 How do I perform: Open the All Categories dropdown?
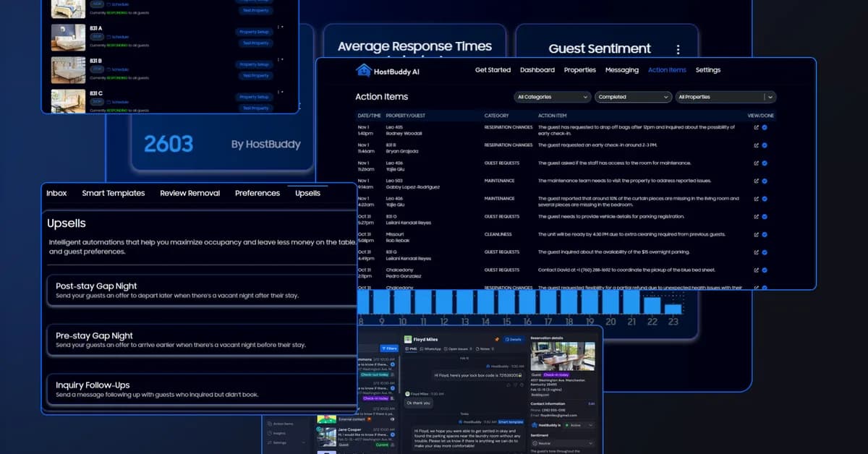click(x=553, y=97)
